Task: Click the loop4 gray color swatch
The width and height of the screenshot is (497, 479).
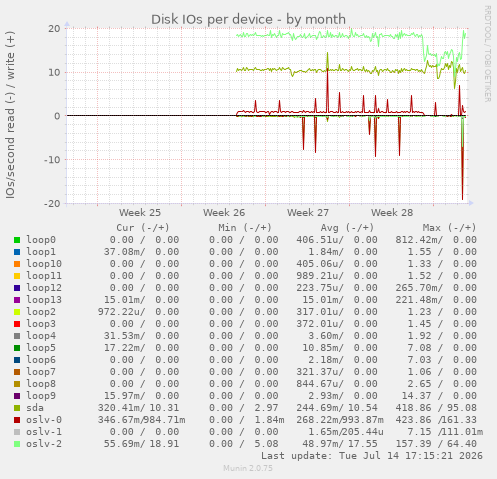Action: pyautogui.click(x=17, y=336)
